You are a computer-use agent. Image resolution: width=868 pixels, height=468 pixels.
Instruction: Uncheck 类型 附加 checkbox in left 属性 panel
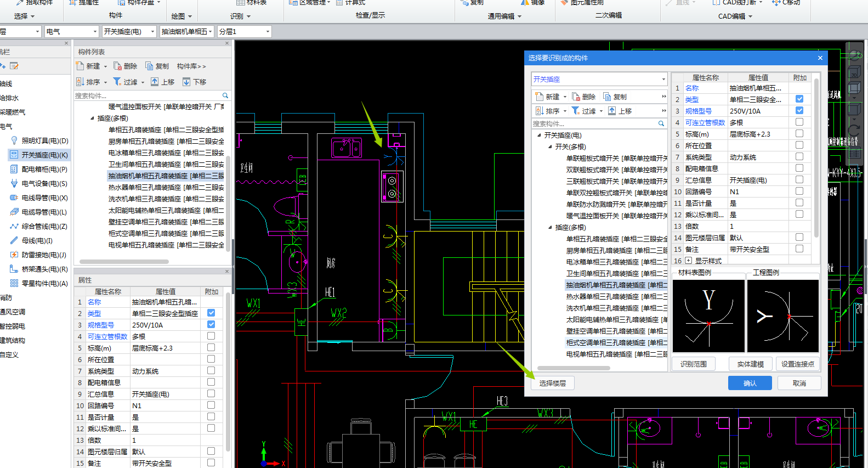(x=211, y=313)
